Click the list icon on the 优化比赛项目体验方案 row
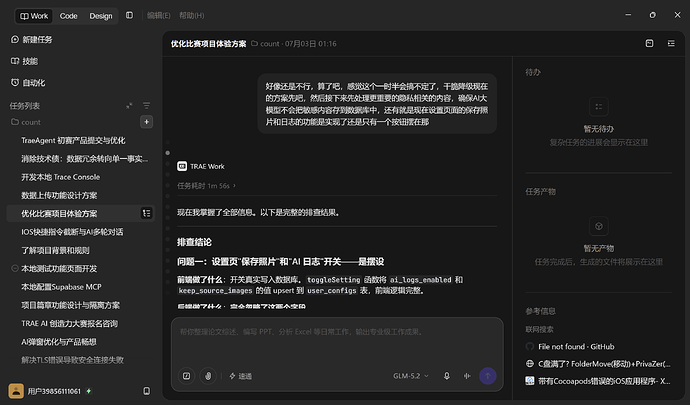This screenshot has width=690, height=405. point(147,214)
